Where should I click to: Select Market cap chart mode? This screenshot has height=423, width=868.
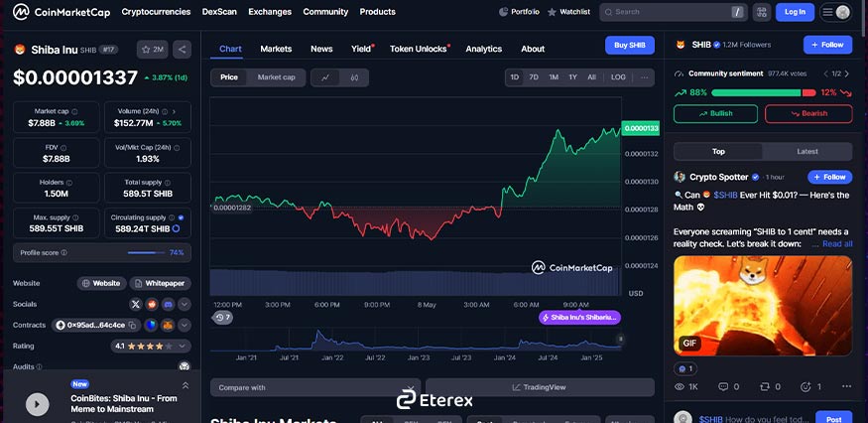click(x=276, y=77)
